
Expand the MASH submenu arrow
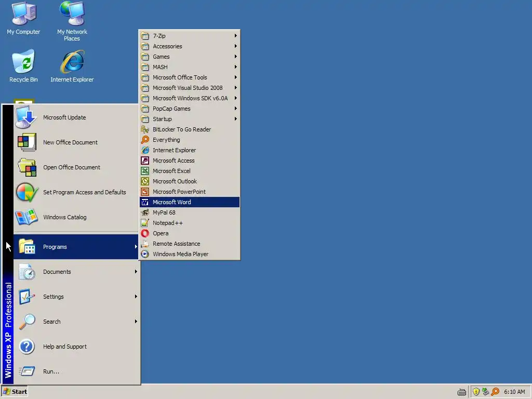[x=235, y=67]
